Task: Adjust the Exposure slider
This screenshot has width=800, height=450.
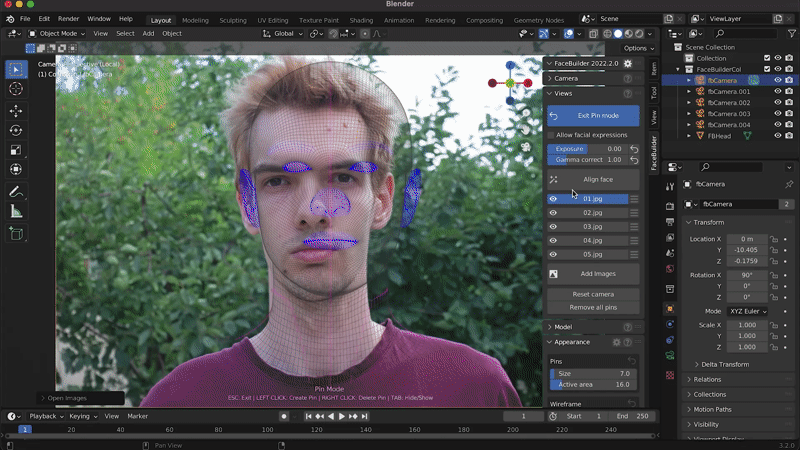Action: coord(588,149)
